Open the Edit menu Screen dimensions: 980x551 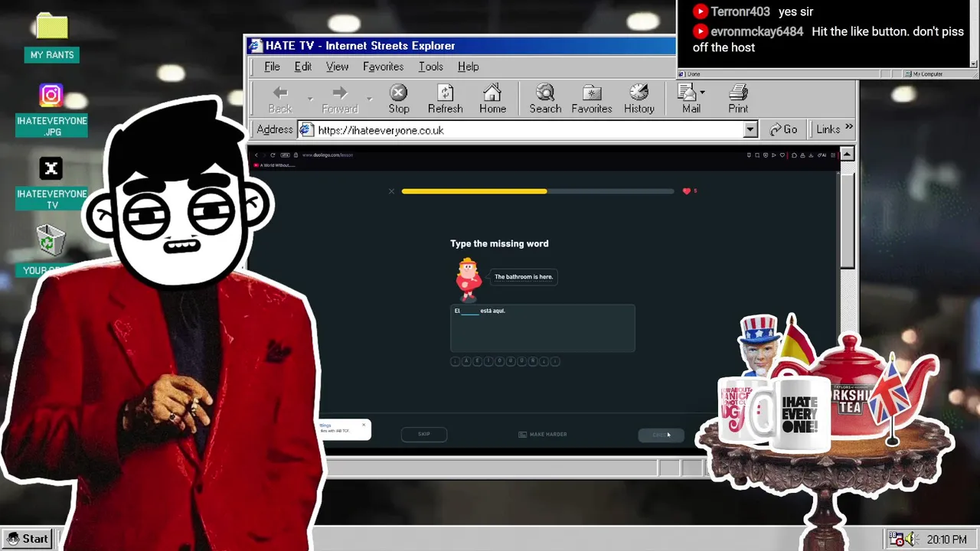point(303,67)
